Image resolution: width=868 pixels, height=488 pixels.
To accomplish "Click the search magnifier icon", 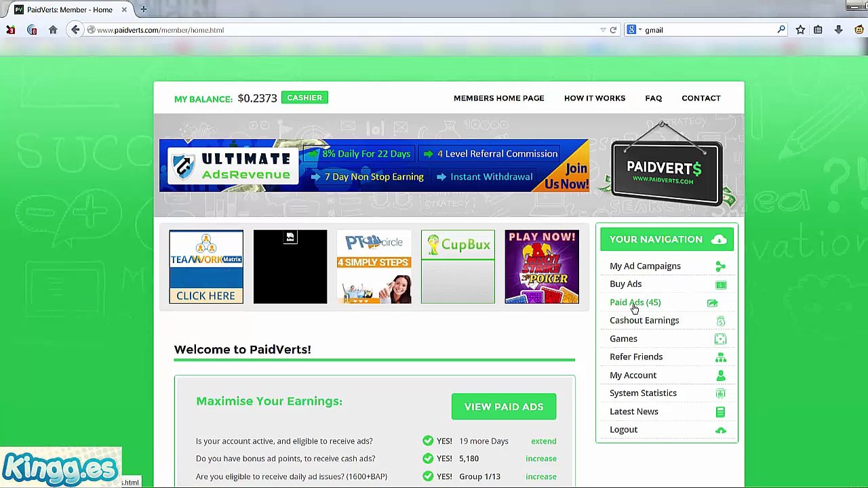I will (x=781, y=30).
